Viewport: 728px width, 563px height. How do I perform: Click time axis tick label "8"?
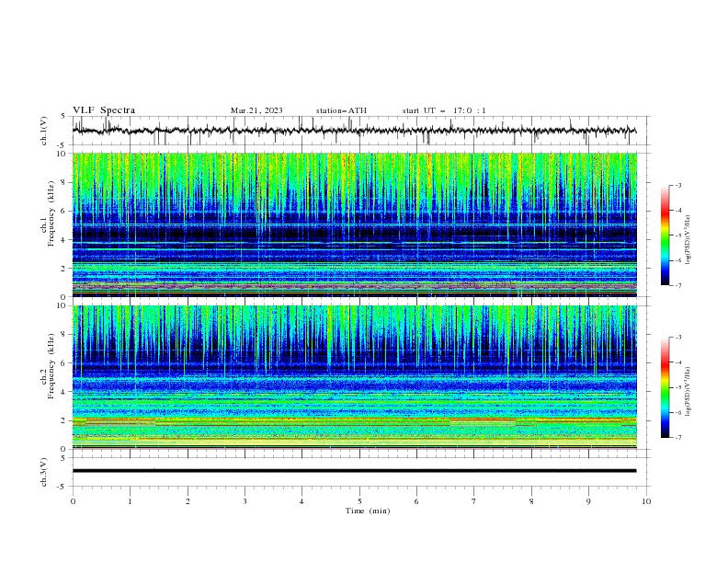coord(531,501)
